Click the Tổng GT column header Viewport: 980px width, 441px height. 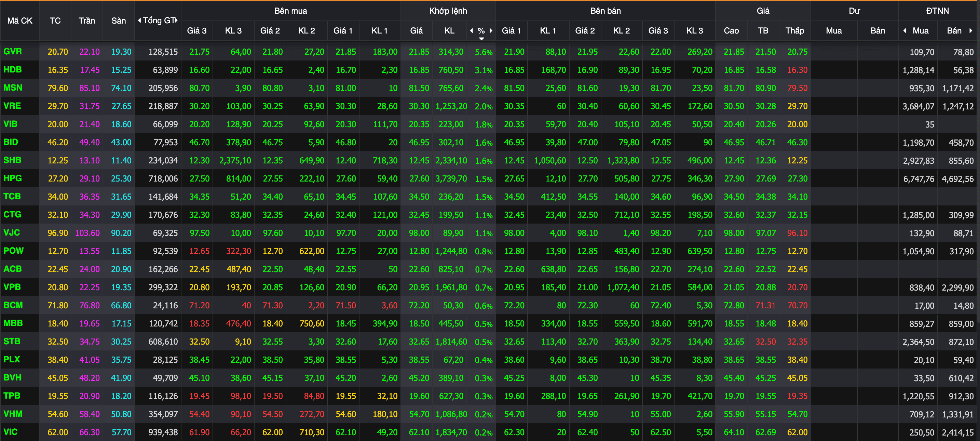point(158,20)
